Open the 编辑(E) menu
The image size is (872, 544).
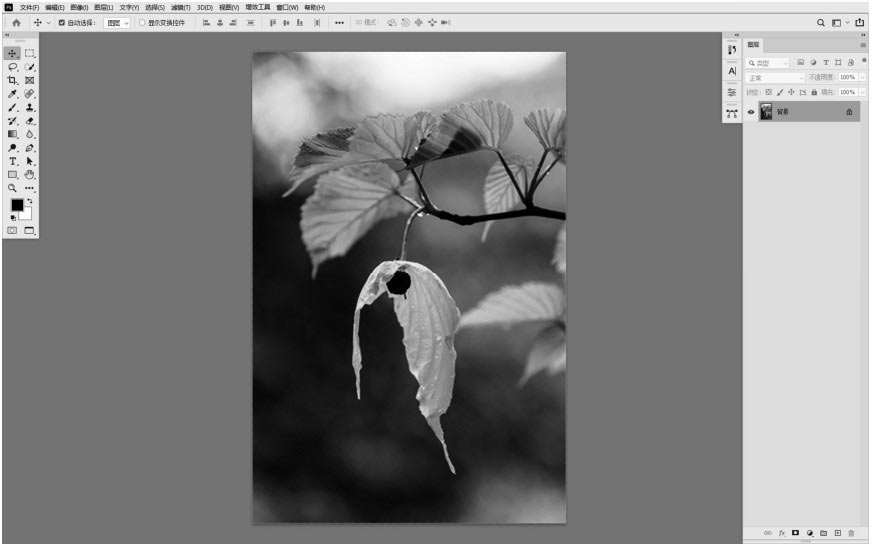54,7
